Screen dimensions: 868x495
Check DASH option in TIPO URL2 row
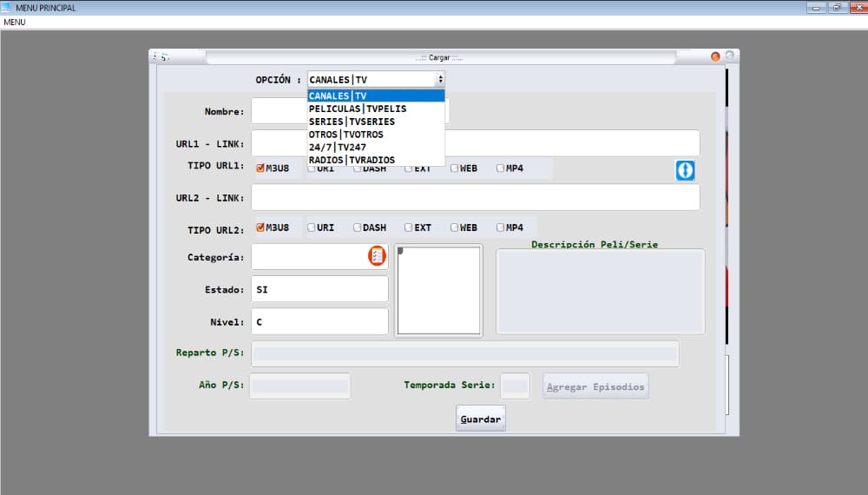click(357, 228)
